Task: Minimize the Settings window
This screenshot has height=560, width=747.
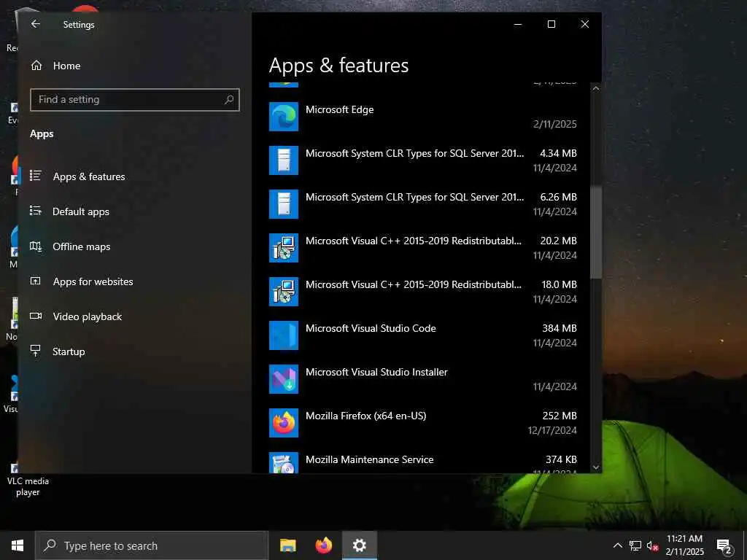Action: pyautogui.click(x=518, y=24)
